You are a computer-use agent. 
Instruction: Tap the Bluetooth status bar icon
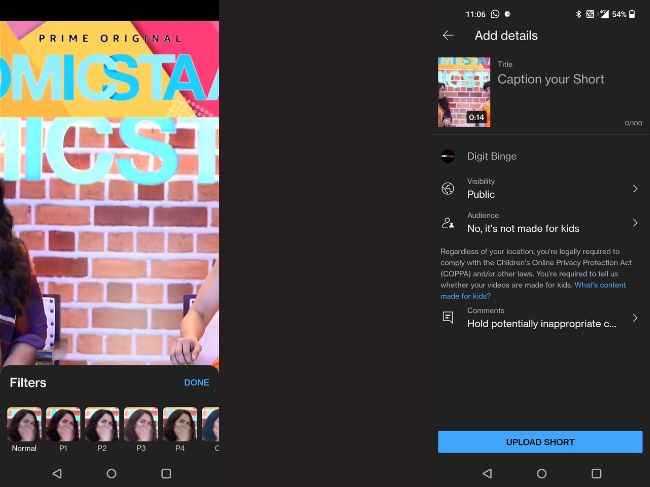click(x=579, y=14)
